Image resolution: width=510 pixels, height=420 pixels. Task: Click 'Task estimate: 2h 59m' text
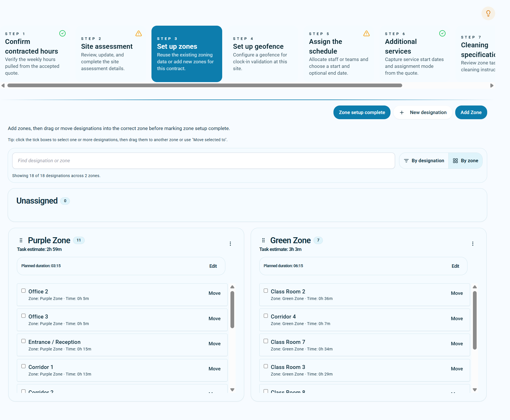(39, 249)
